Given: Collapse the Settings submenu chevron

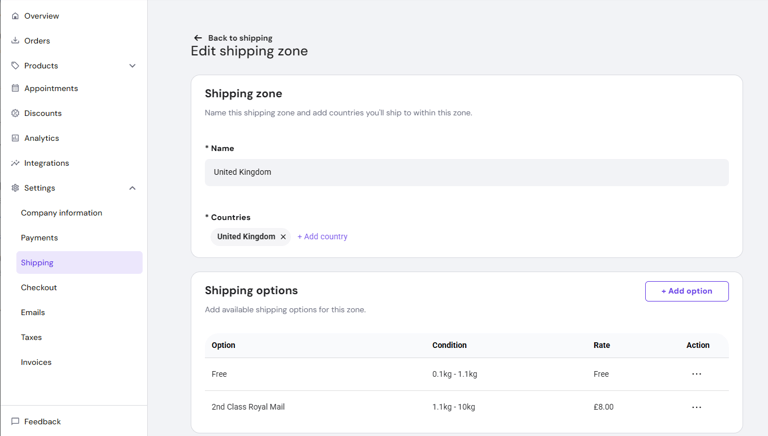Looking at the screenshot, I should (x=132, y=188).
